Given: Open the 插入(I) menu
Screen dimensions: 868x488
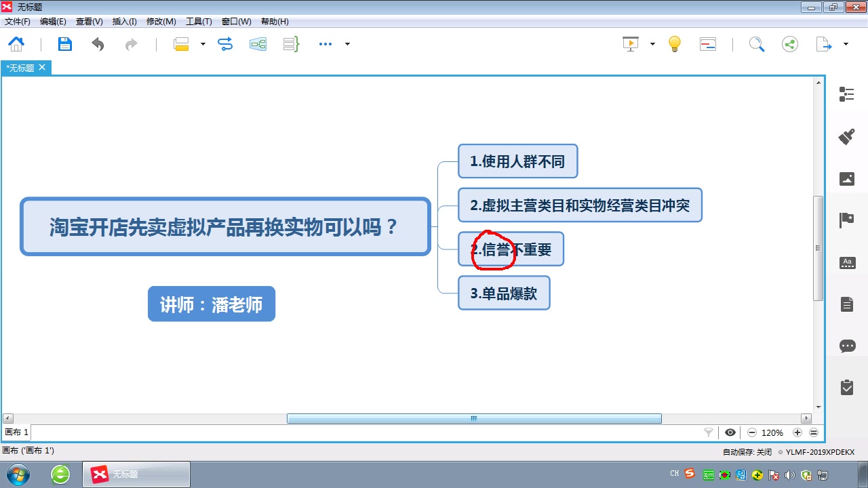Looking at the screenshot, I should [x=125, y=22].
